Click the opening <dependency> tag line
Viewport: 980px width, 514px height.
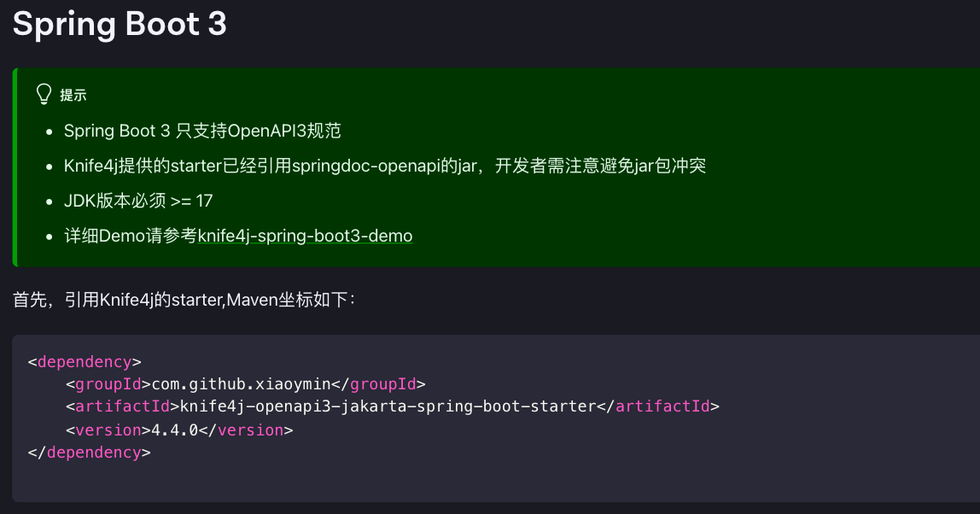click(x=85, y=362)
